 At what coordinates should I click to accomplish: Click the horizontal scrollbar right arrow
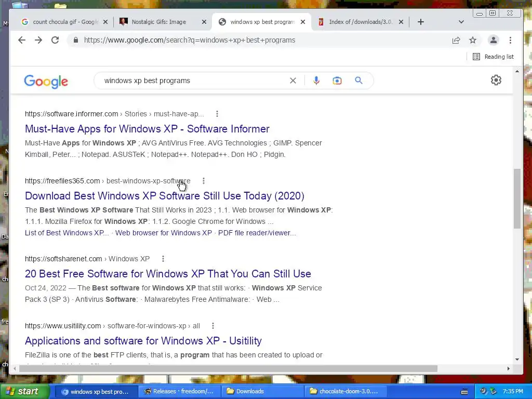pyautogui.click(x=508, y=368)
